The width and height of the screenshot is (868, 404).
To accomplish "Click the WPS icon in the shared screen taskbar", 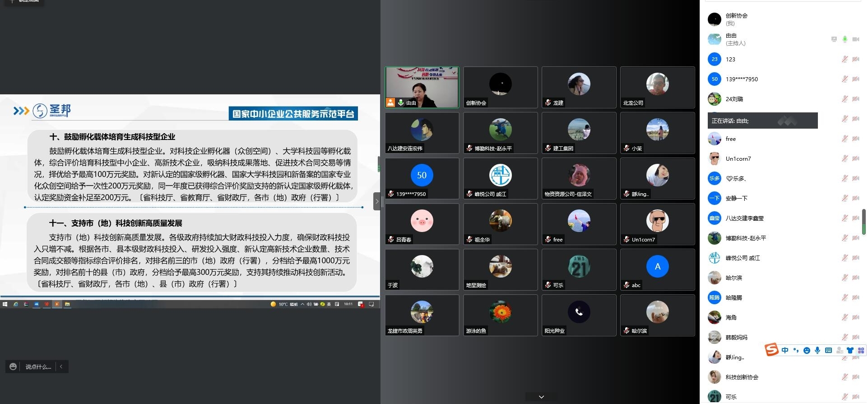I will pyautogui.click(x=46, y=304).
